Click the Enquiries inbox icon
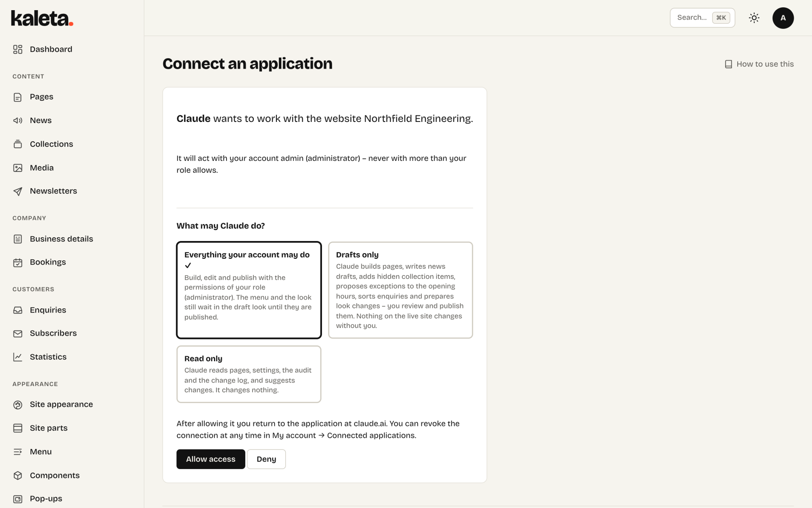The width and height of the screenshot is (812, 508). pyautogui.click(x=17, y=310)
